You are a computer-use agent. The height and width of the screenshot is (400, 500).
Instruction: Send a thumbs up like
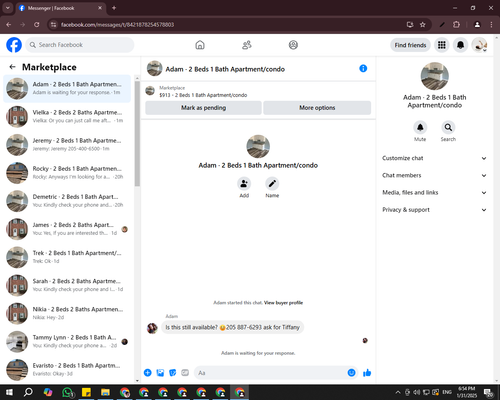[x=367, y=373]
